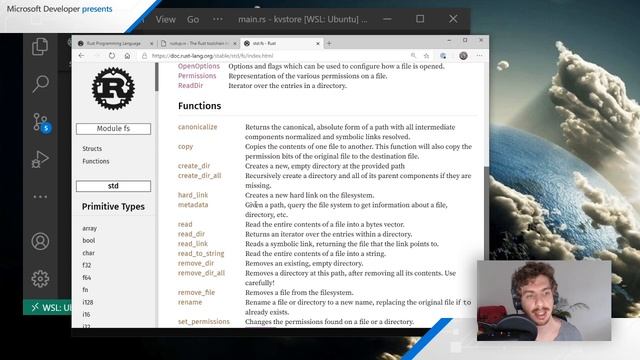Viewport: 640px width, 360px height.
Task: Open the i128 primitive type link
Action: pos(88,302)
